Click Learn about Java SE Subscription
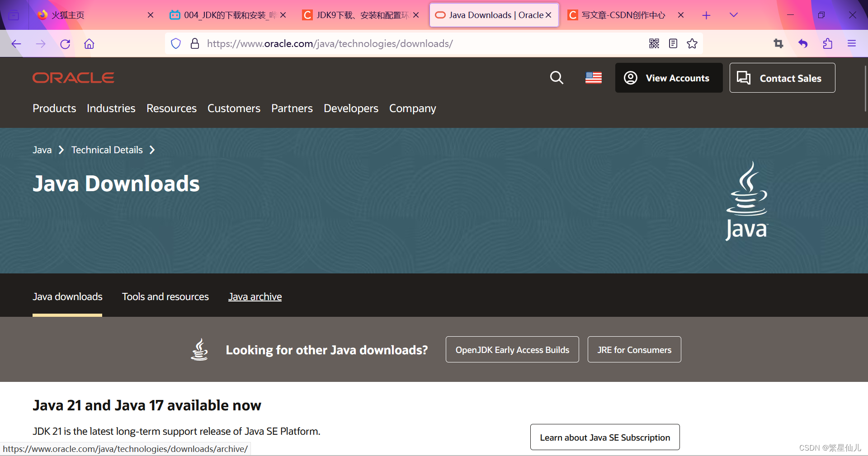Screen dimensions: 868x456 click(x=605, y=437)
